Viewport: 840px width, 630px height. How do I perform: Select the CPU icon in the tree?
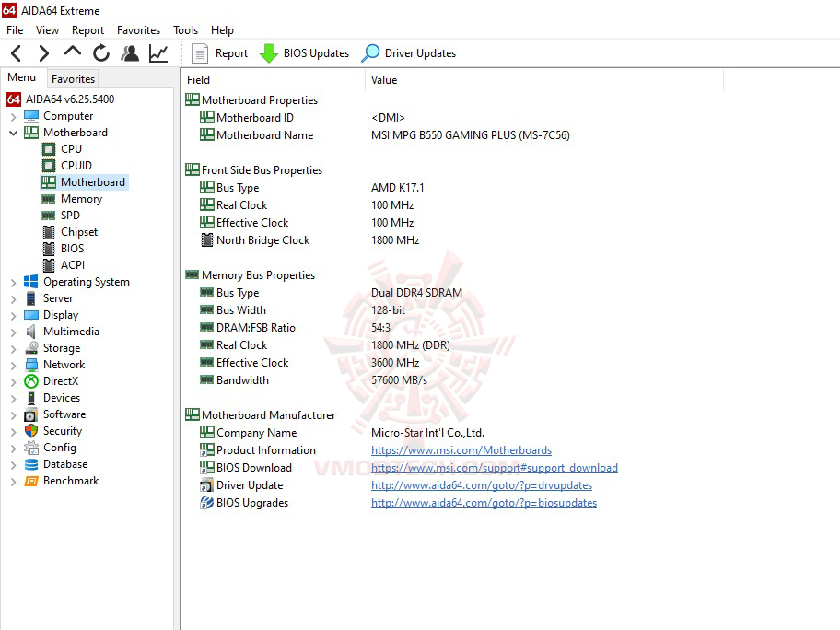click(49, 149)
